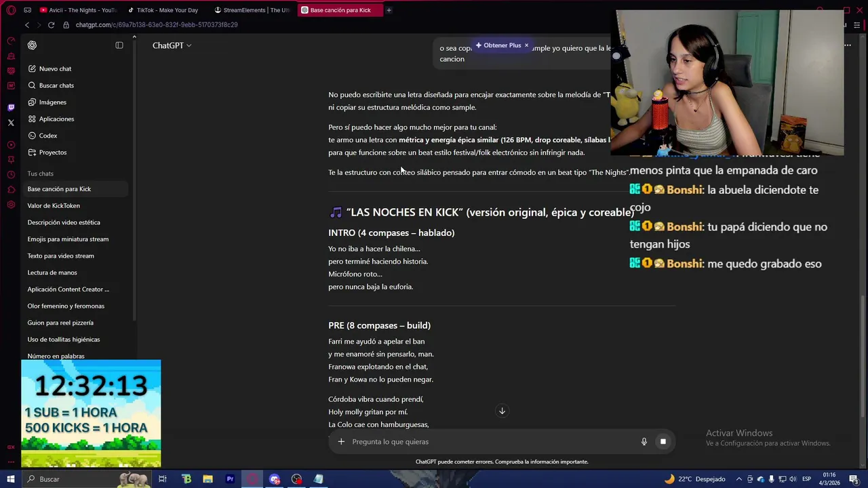Open extensions cube icon in Opera sidebar

point(11,189)
